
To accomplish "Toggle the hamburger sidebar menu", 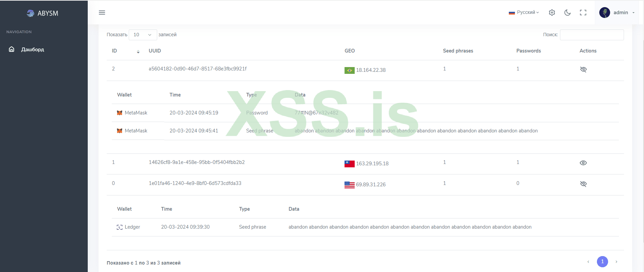I will 102,13.
